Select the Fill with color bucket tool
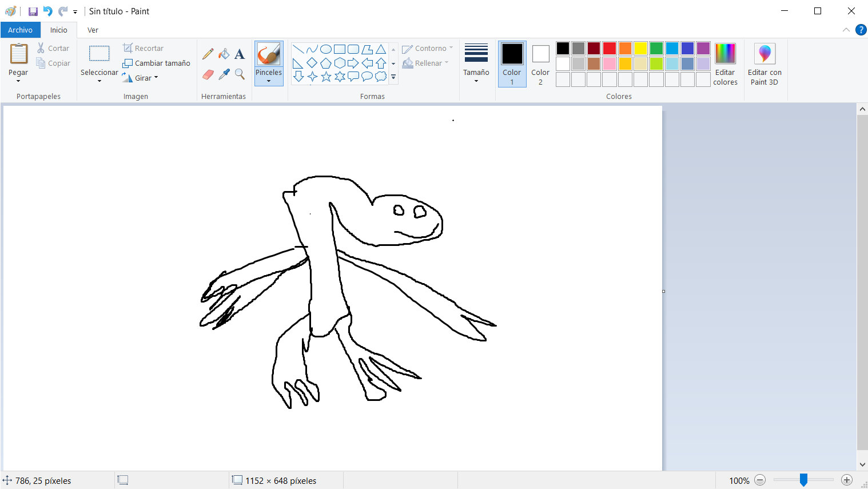The width and height of the screenshot is (868, 489). coord(224,54)
